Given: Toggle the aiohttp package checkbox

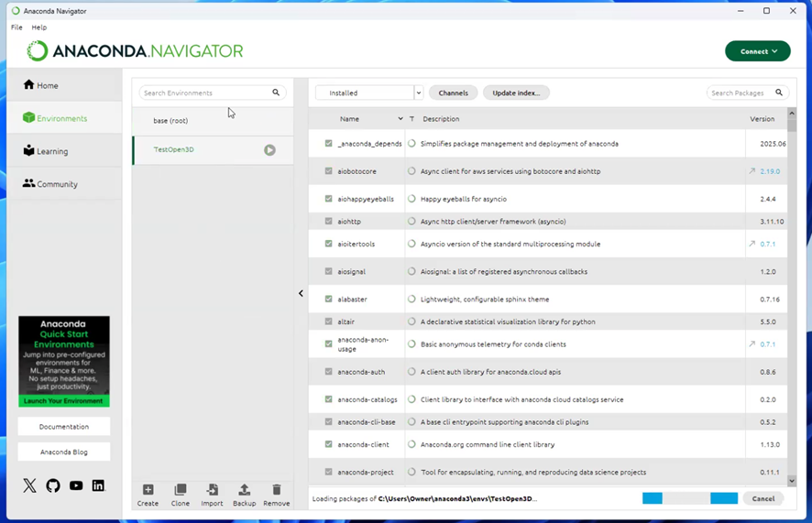Looking at the screenshot, I should point(328,221).
